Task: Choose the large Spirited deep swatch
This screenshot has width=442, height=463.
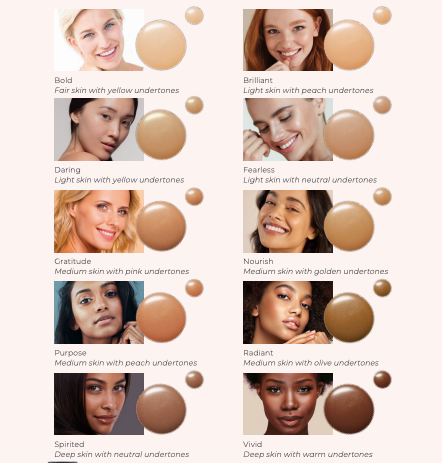Action: coord(161,409)
